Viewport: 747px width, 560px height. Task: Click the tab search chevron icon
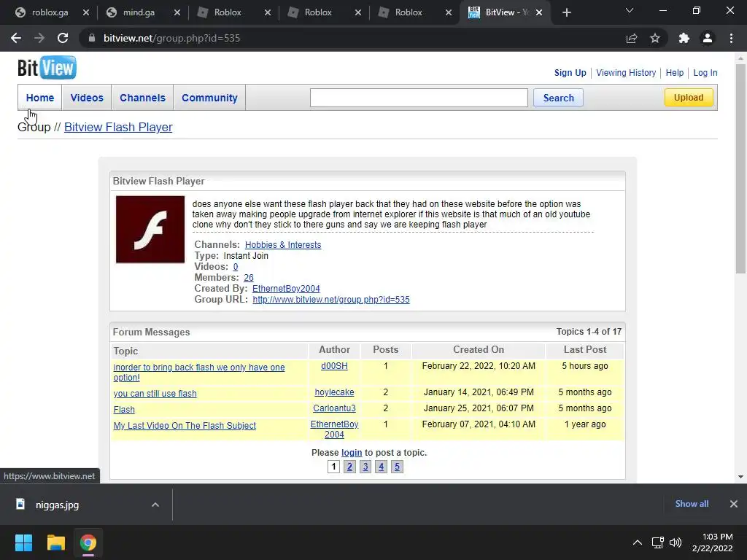(x=630, y=10)
